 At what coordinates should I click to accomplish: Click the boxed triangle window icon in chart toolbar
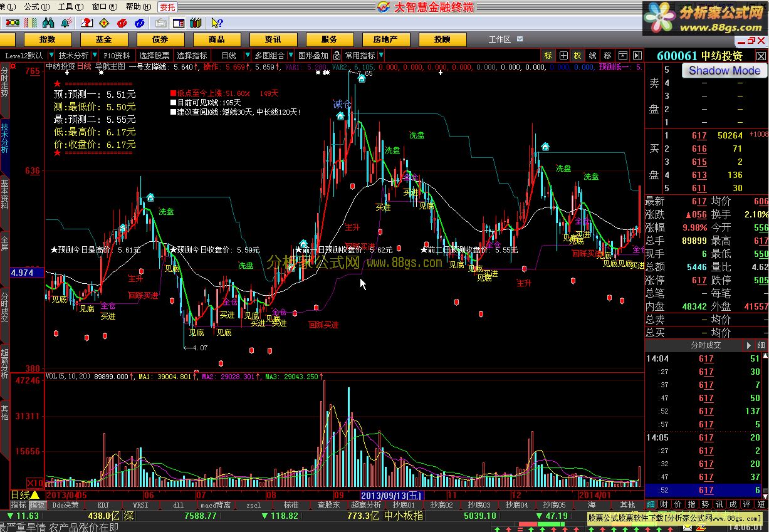[x=623, y=55]
